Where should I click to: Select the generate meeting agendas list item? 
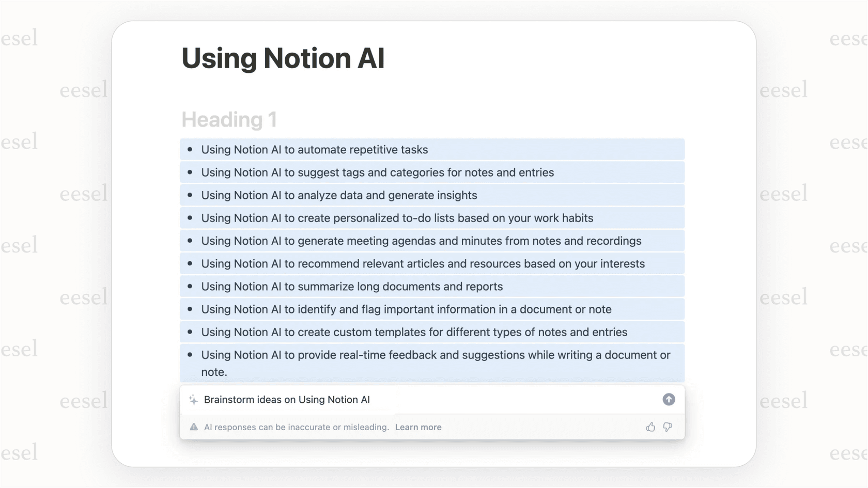click(421, 241)
